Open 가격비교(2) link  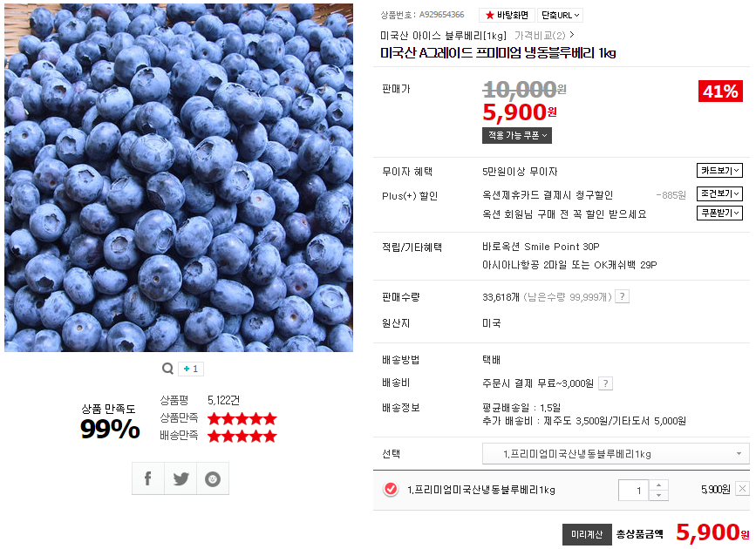[x=543, y=35]
